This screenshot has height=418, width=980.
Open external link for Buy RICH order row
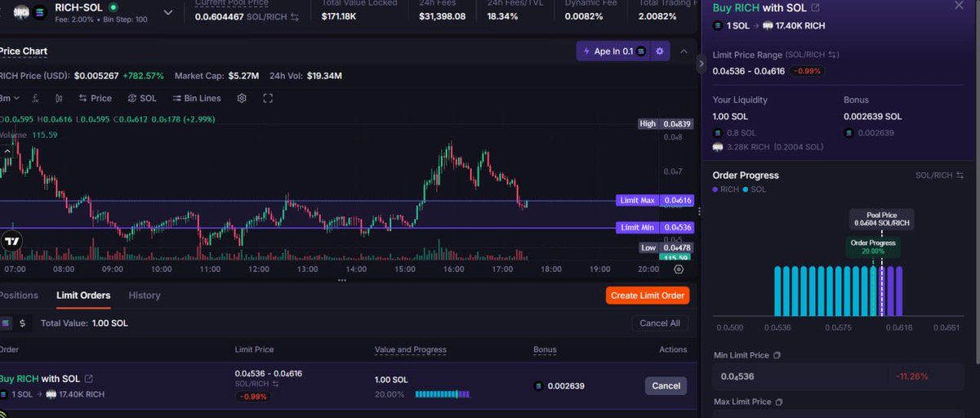(89, 379)
